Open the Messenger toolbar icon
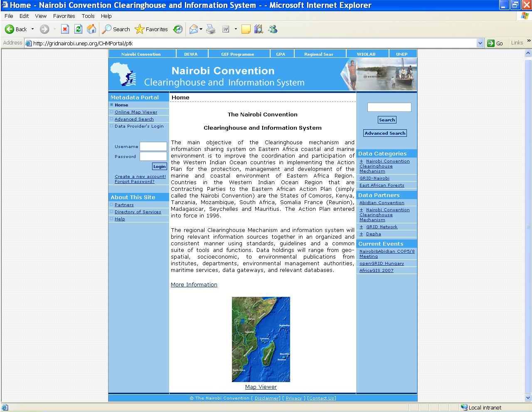This screenshot has height=412, width=532. coord(273,29)
